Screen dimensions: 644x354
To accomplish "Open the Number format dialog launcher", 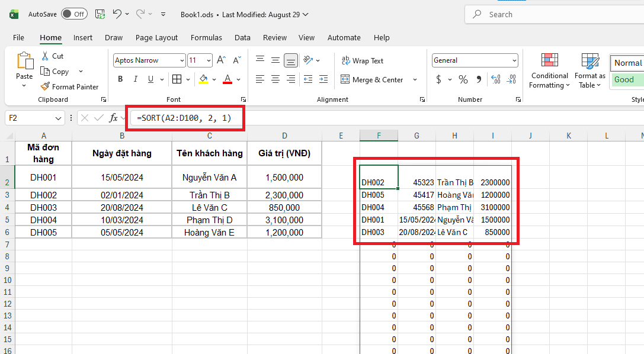I will [x=518, y=99].
